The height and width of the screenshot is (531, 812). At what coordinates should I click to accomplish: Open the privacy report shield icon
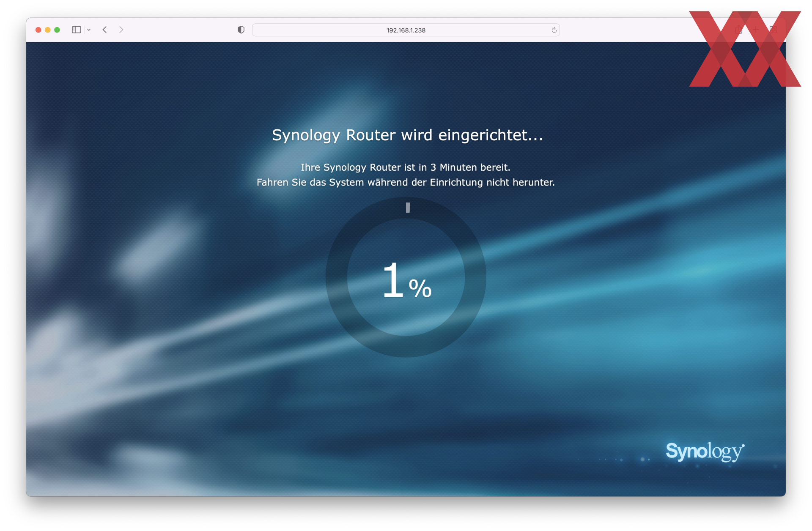[241, 30]
